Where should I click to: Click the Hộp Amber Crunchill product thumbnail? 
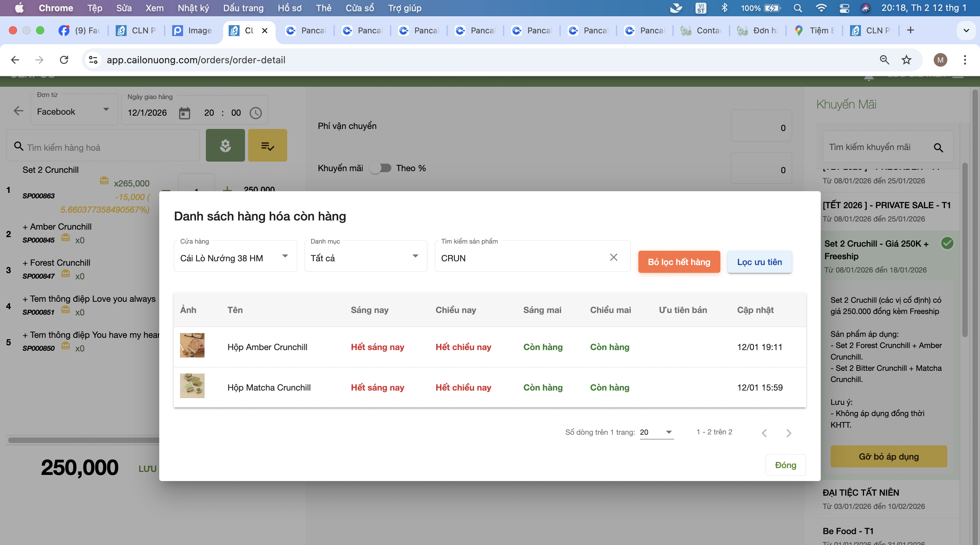pyautogui.click(x=192, y=345)
